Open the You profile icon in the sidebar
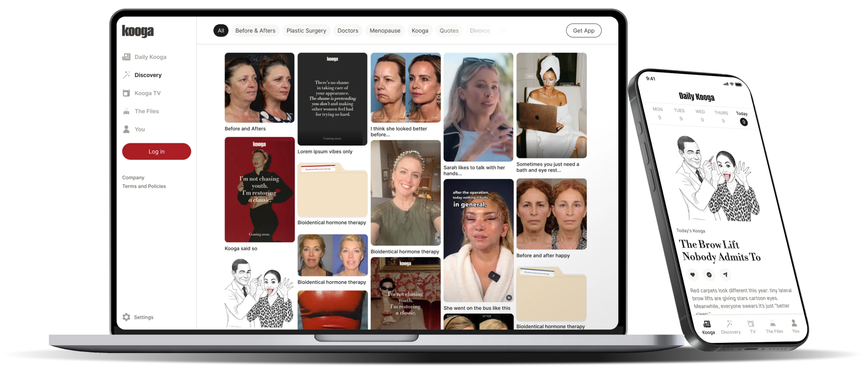 tap(126, 129)
